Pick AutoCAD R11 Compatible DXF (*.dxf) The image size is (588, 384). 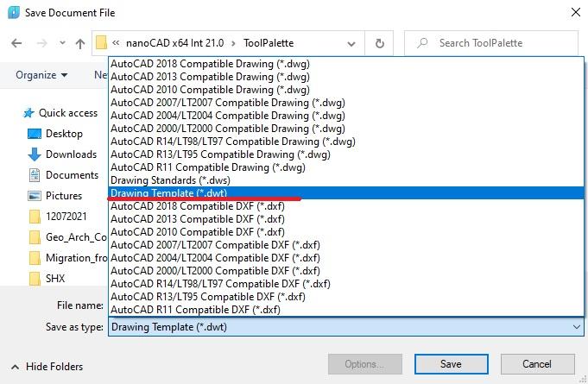(195, 310)
